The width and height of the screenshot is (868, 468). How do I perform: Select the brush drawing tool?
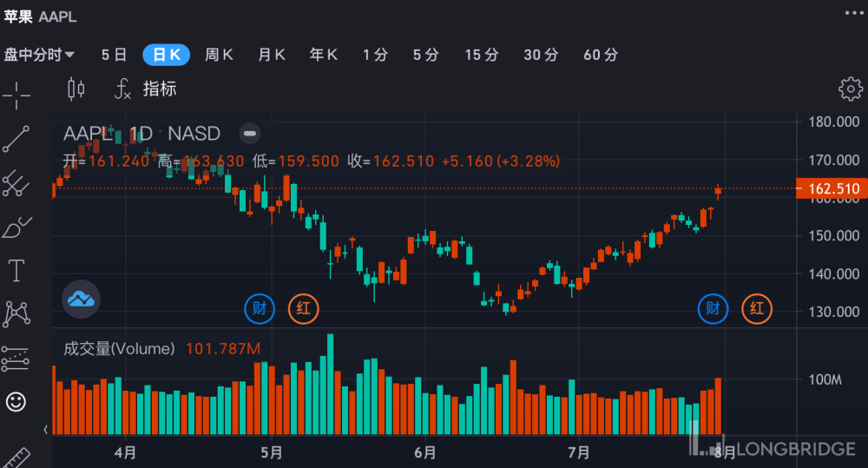point(16,227)
